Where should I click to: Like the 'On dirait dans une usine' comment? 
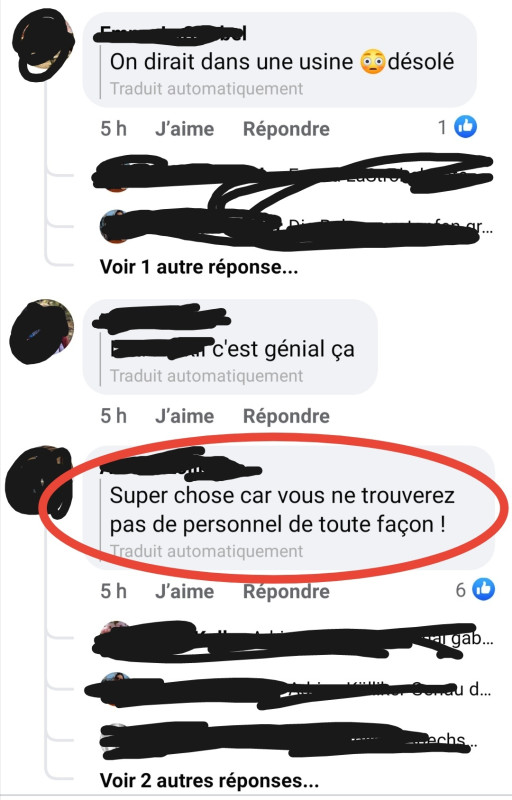point(185,129)
